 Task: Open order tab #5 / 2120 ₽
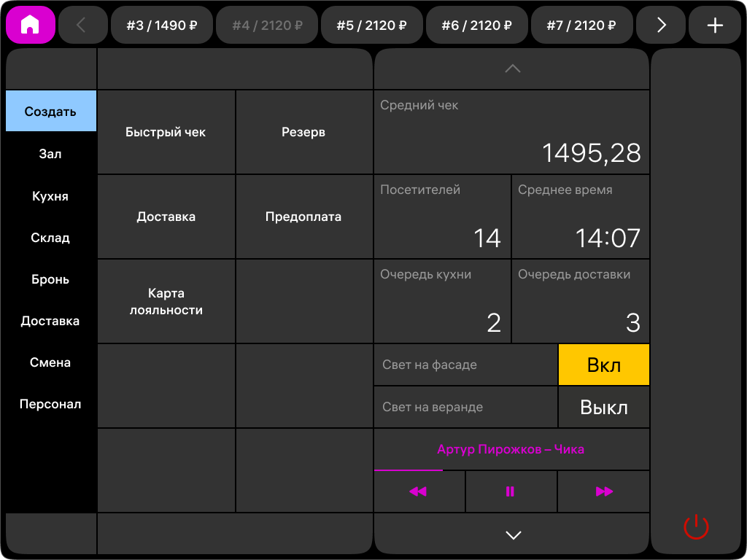[x=372, y=24]
